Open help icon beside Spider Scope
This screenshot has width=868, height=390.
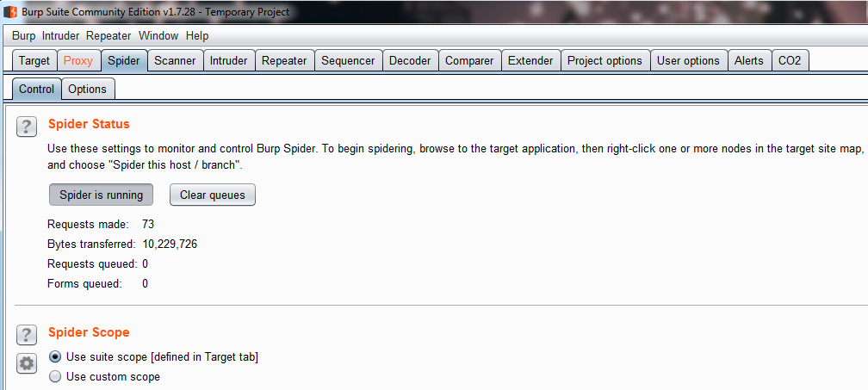pyautogui.click(x=27, y=335)
